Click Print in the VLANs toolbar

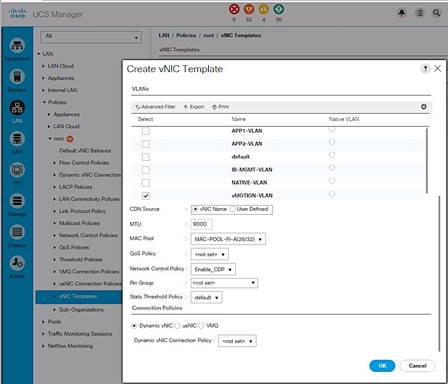point(220,107)
